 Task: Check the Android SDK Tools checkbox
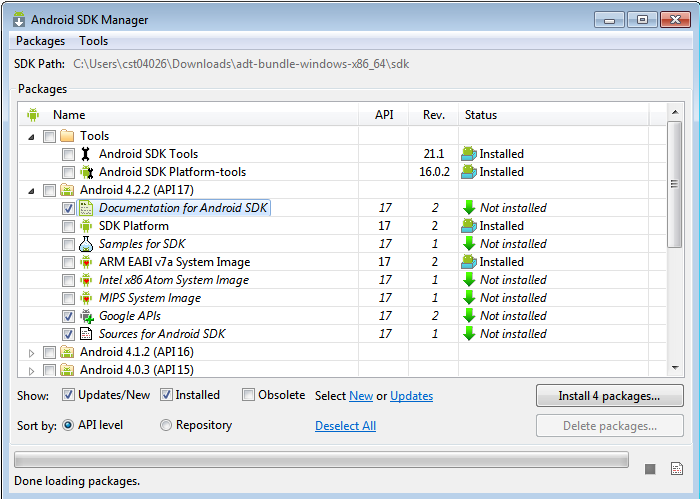68,154
